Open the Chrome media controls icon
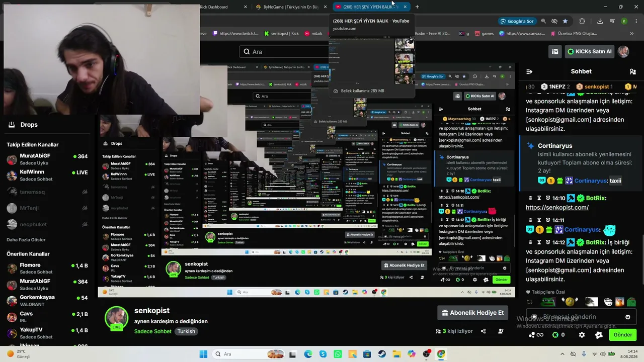This screenshot has height=362, width=644. pyautogui.click(x=612, y=21)
